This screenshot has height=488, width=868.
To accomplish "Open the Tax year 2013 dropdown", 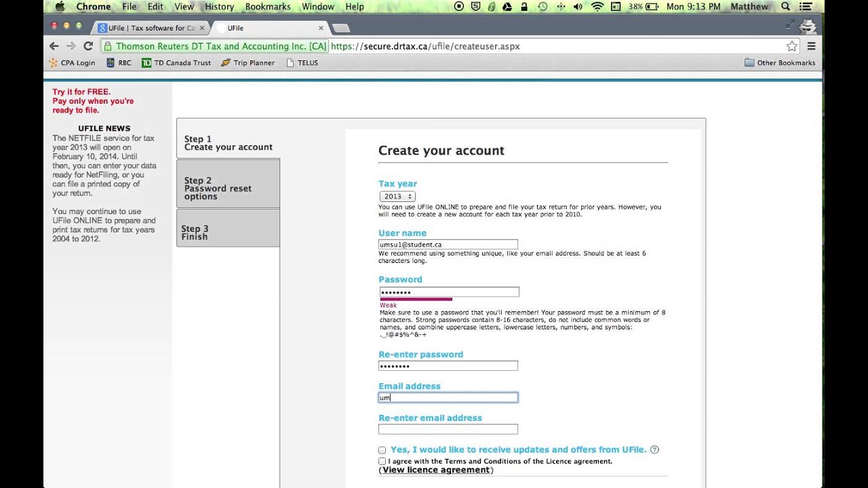I will [397, 197].
